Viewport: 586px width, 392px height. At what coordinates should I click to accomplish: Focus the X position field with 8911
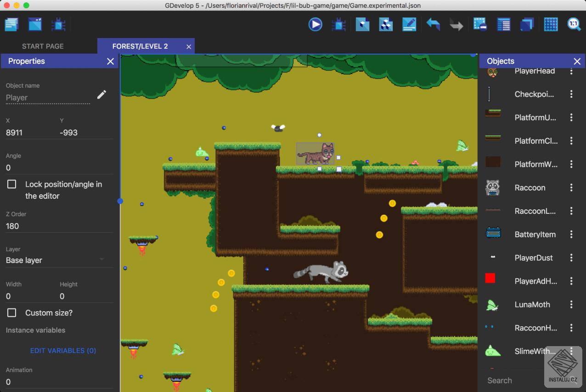pos(30,133)
